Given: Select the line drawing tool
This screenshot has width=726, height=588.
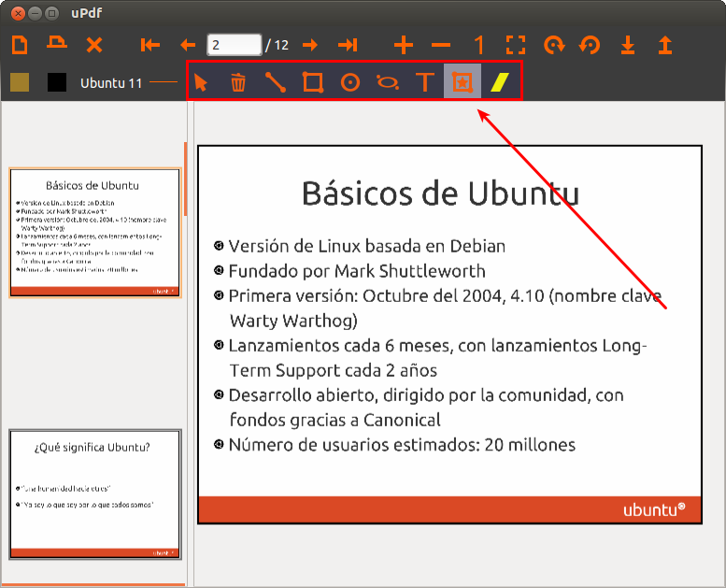Looking at the screenshot, I should point(276,82).
